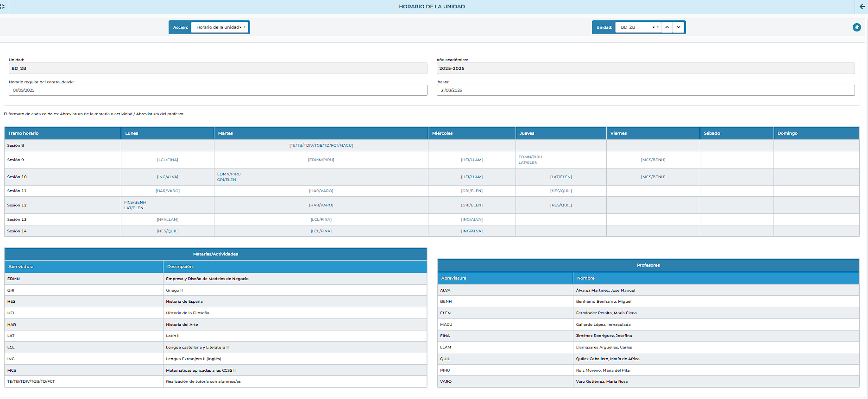This screenshot has height=399, width=868.
Task: Select MCS/BENH on Viernes Sesión 10
Action: coord(653,177)
